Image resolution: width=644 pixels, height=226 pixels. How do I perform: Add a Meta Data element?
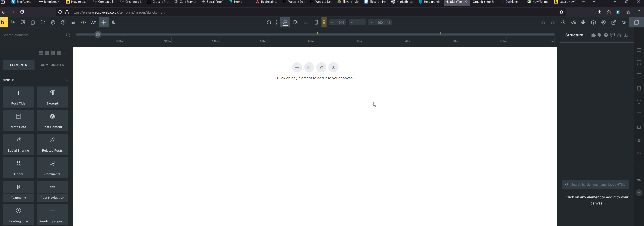click(19, 120)
